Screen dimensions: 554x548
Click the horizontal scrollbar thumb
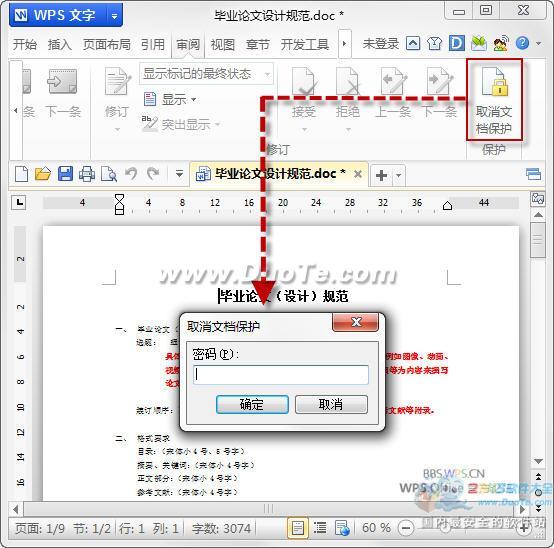(x=268, y=509)
